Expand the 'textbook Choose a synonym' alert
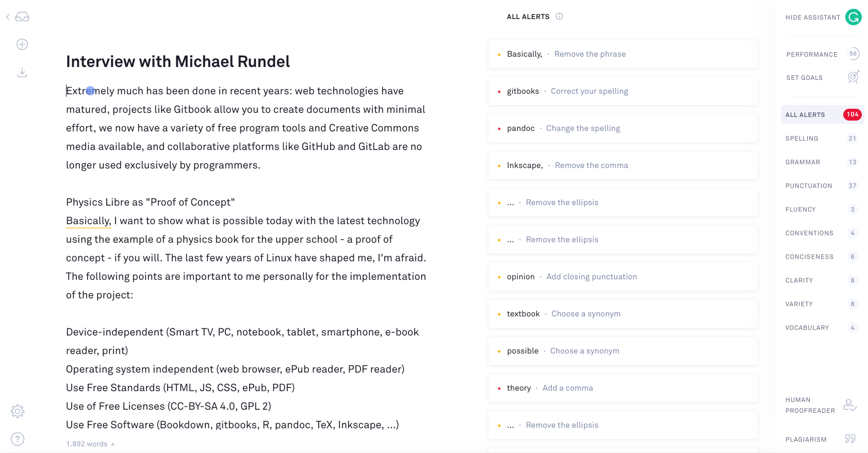Image resolution: width=868 pixels, height=453 pixels. (623, 314)
